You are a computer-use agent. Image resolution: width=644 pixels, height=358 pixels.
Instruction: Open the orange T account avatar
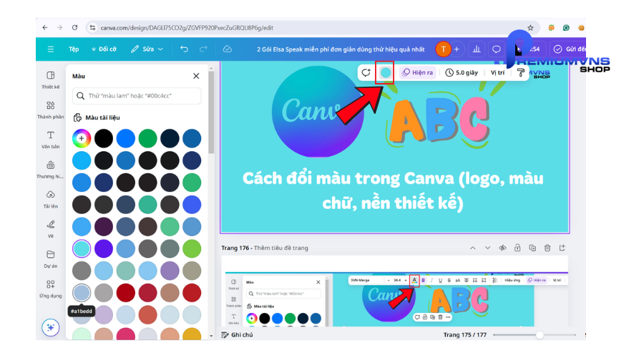(x=443, y=49)
